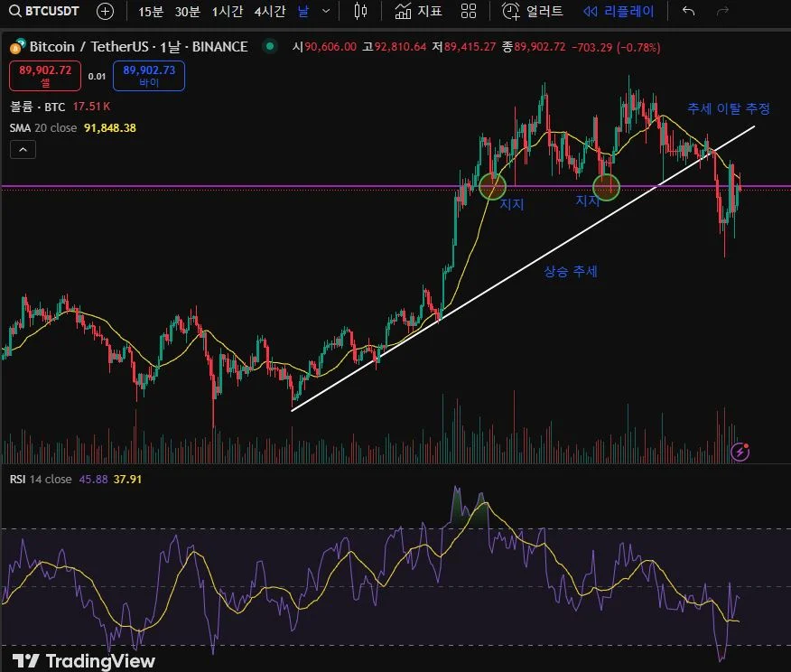Click the -703.29 (-0.78%) change value
The image size is (791, 672).
(x=616, y=47)
